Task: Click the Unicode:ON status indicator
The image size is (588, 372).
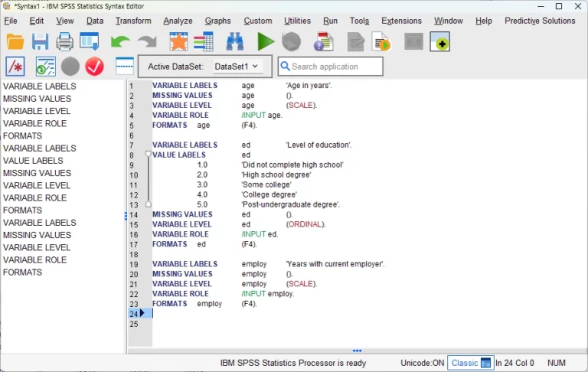Action: [423, 363]
